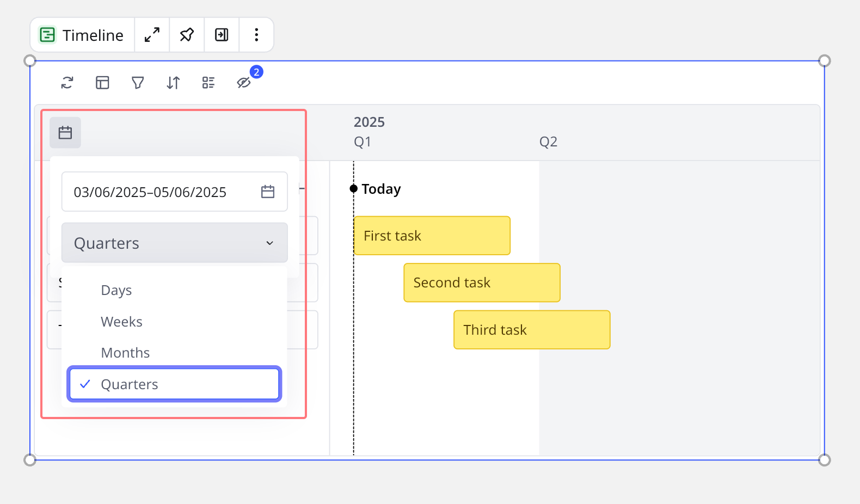Viewport: 860px width, 504px height.
Task: Open the three-dot more options menu
Action: click(x=256, y=35)
